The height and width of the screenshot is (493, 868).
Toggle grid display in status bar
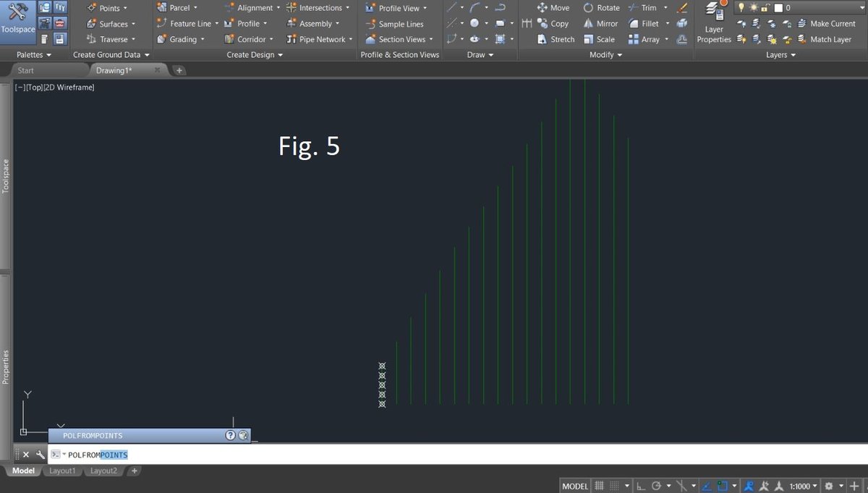click(x=600, y=485)
